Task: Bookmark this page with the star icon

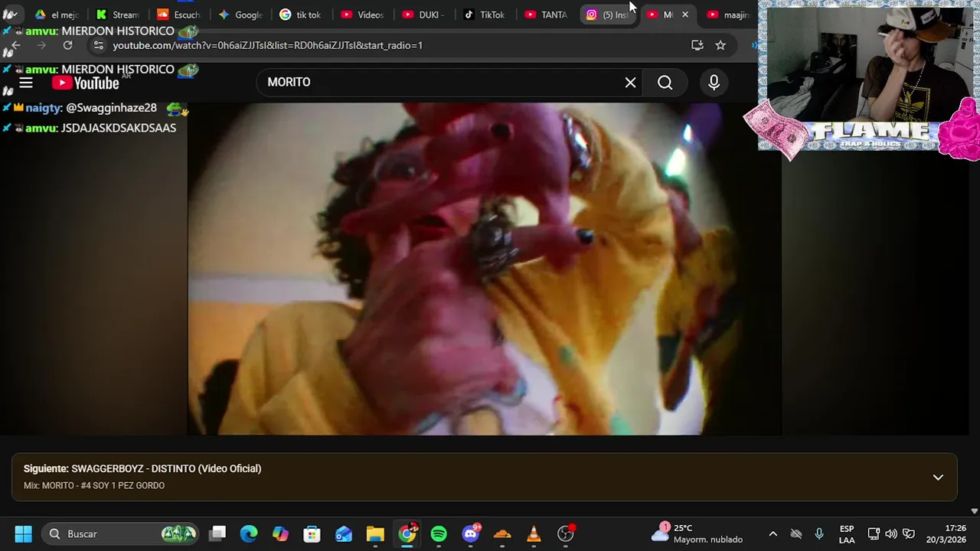Action: (720, 45)
